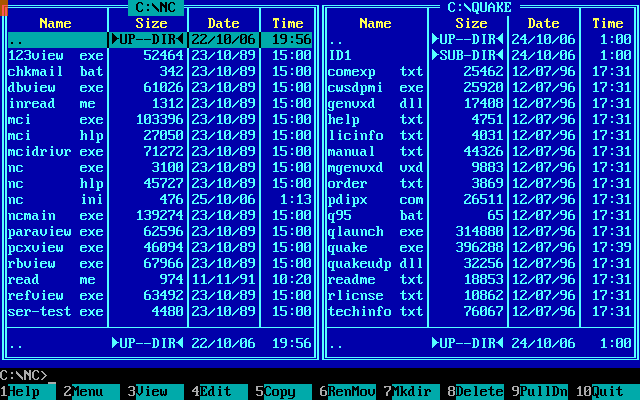The image size is (640, 400).
Task: Select the file q95 bat
Action: [480, 216]
